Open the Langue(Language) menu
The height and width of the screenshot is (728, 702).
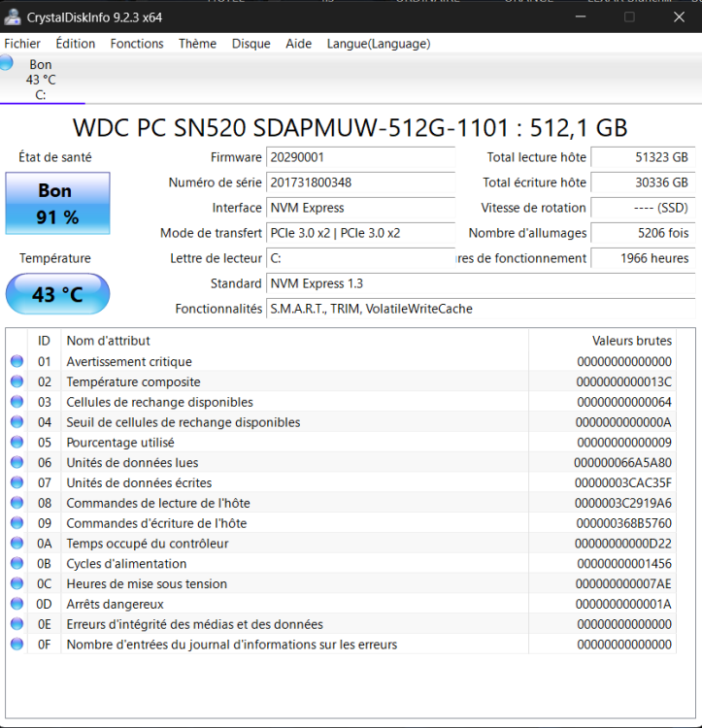click(379, 44)
